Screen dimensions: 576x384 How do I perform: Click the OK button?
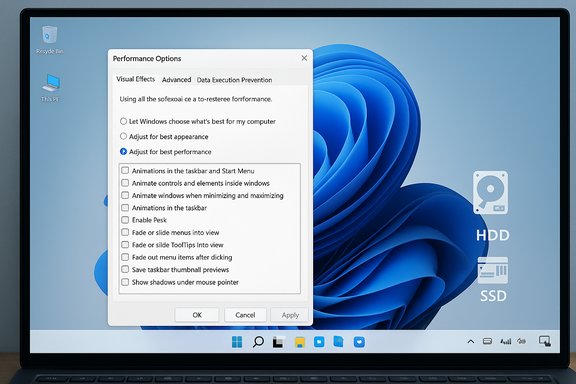tap(197, 315)
